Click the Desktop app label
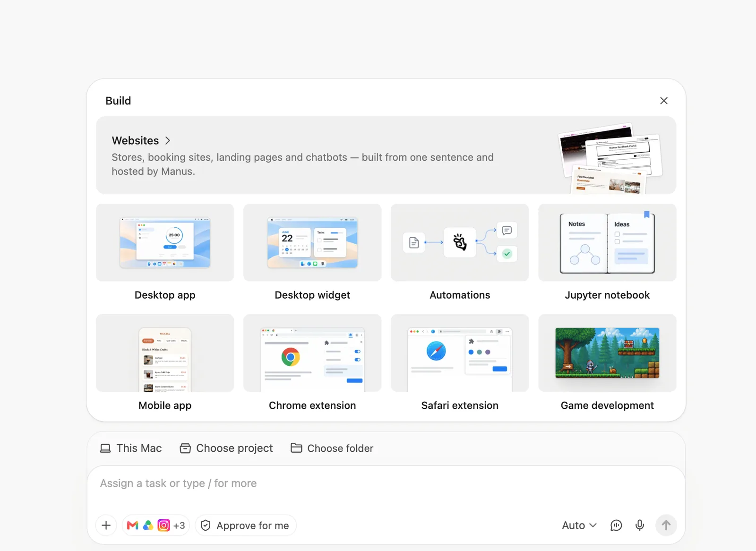The width and height of the screenshot is (756, 551). pyautogui.click(x=165, y=295)
